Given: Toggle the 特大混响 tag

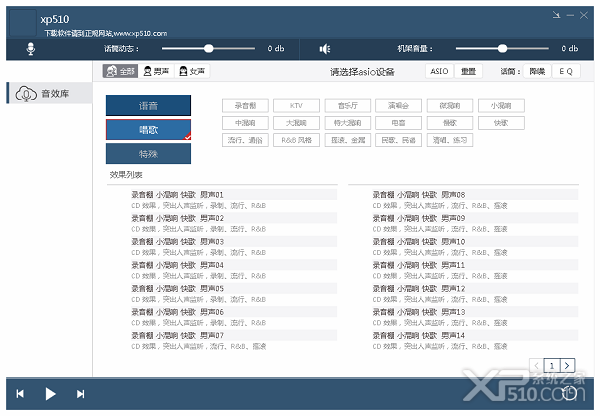Looking at the screenshot, I should coord(347,123).
